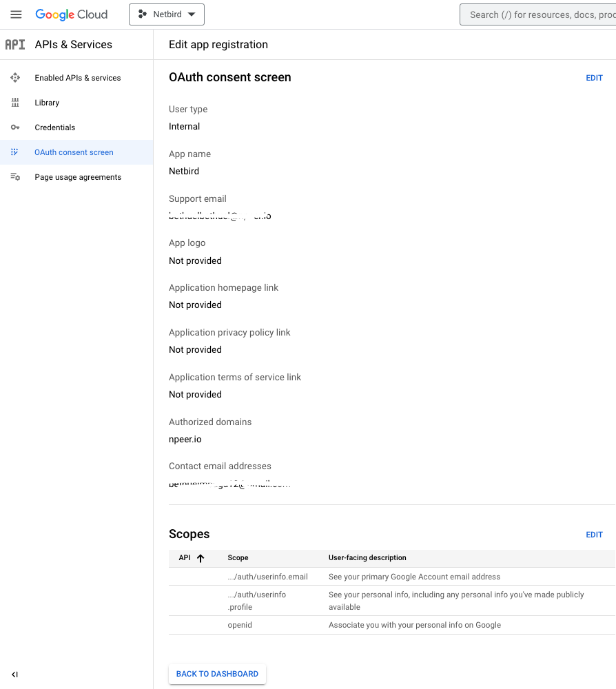Sort scopes by API column arrow

coord(201,558)
